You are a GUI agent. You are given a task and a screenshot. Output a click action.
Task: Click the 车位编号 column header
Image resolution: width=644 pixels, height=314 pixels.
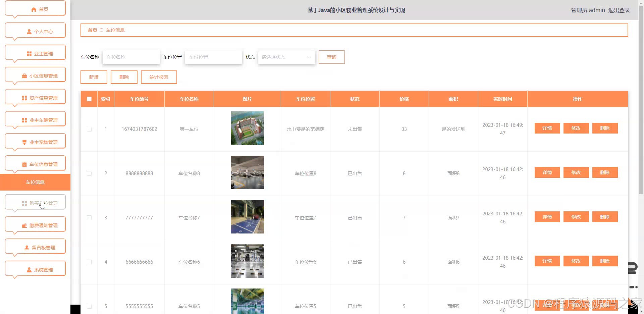[x=139, y=99]
